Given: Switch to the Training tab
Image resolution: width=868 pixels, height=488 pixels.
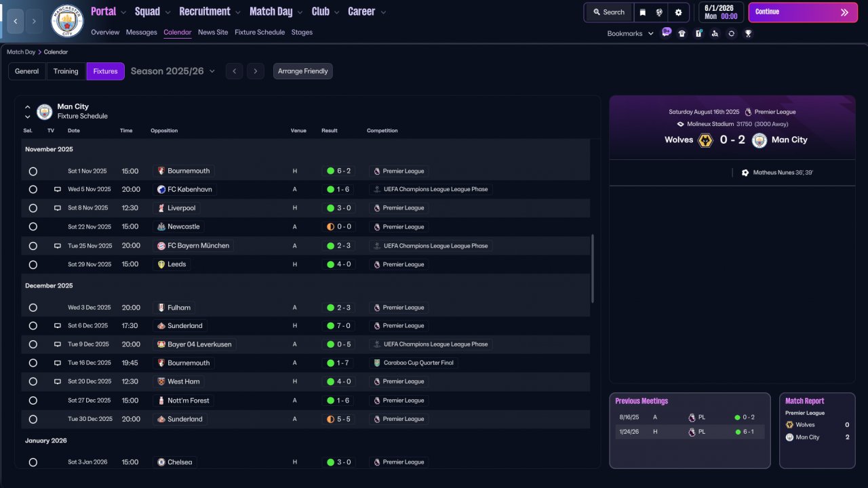Looking at the screenshot, I should (x=66, y=71).
